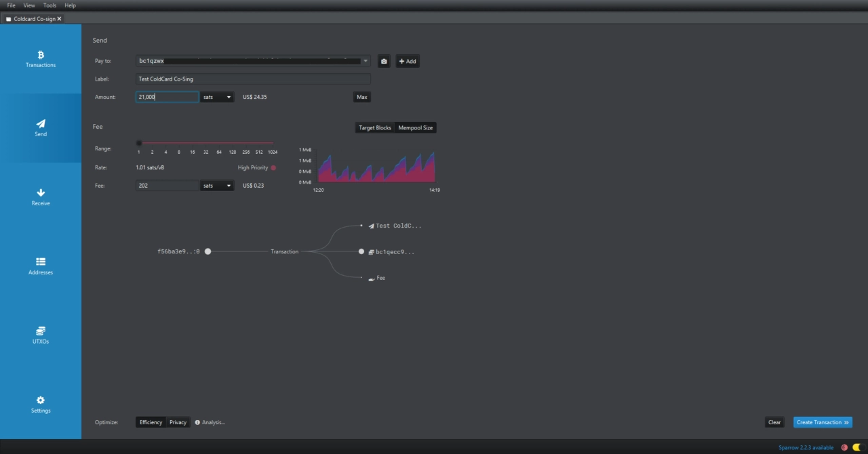Select Target Blocks fee view
This screenshot has height=454, width=868.
(375, 127)
